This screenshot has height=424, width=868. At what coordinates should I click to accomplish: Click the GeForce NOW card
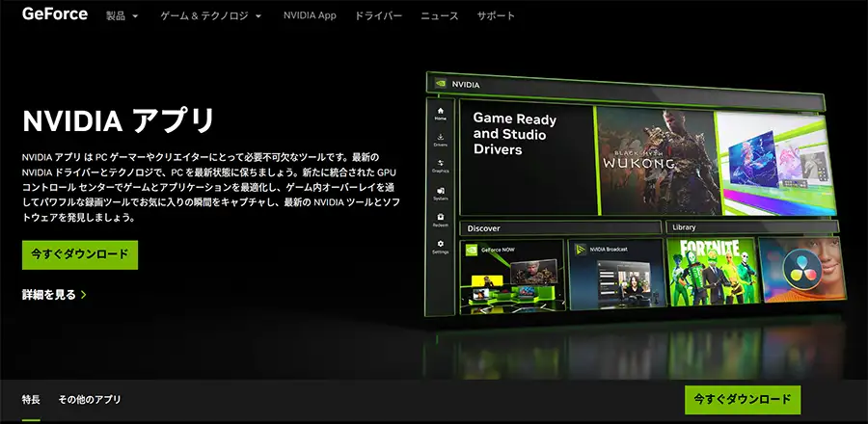pos(513,276)
